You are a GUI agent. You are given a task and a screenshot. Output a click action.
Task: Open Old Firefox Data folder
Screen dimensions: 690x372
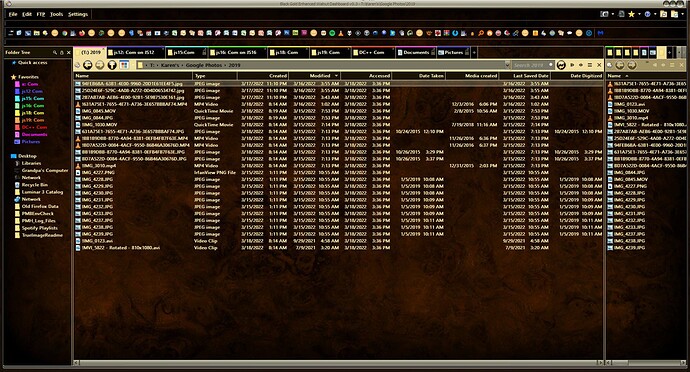coord(40,206)
